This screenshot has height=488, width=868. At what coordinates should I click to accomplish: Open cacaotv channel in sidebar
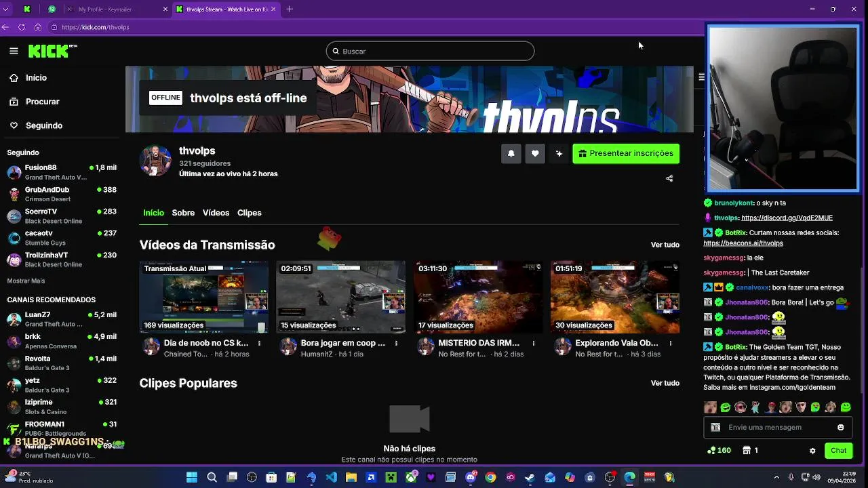pos(62,238)
